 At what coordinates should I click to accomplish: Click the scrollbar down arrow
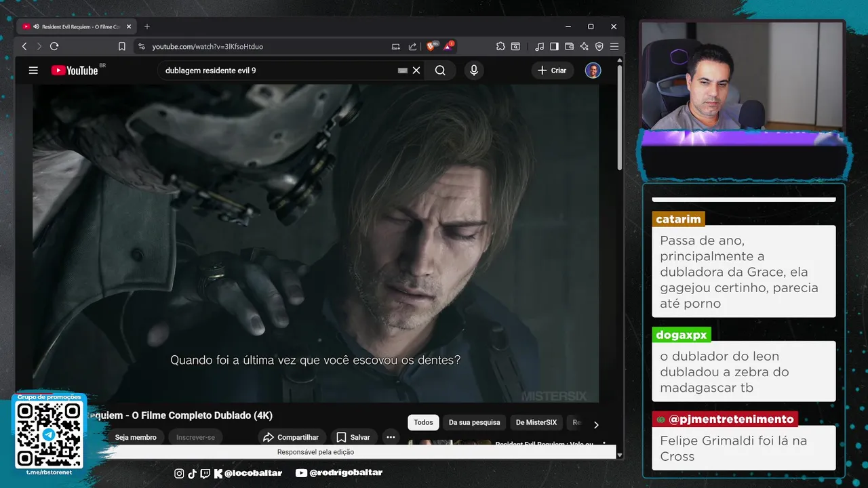(x=619, y=455)
